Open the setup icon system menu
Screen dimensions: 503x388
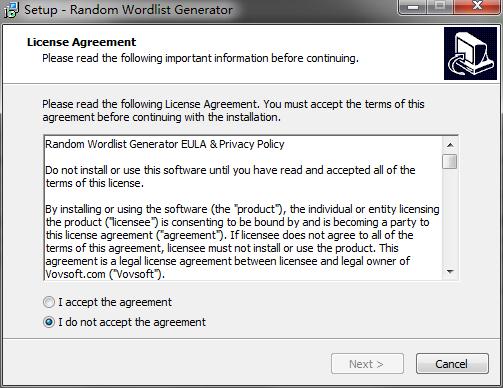[x=11, y=10]
